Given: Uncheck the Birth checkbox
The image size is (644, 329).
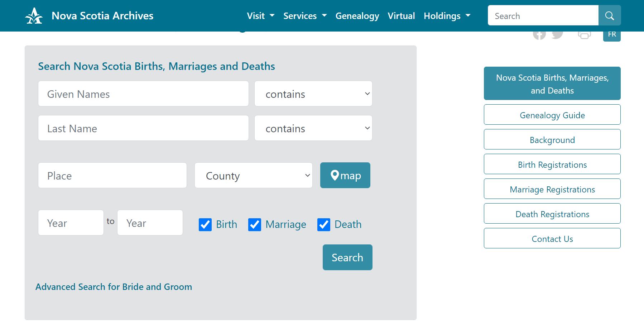Looking at the screenshot, I should [205, 225].
